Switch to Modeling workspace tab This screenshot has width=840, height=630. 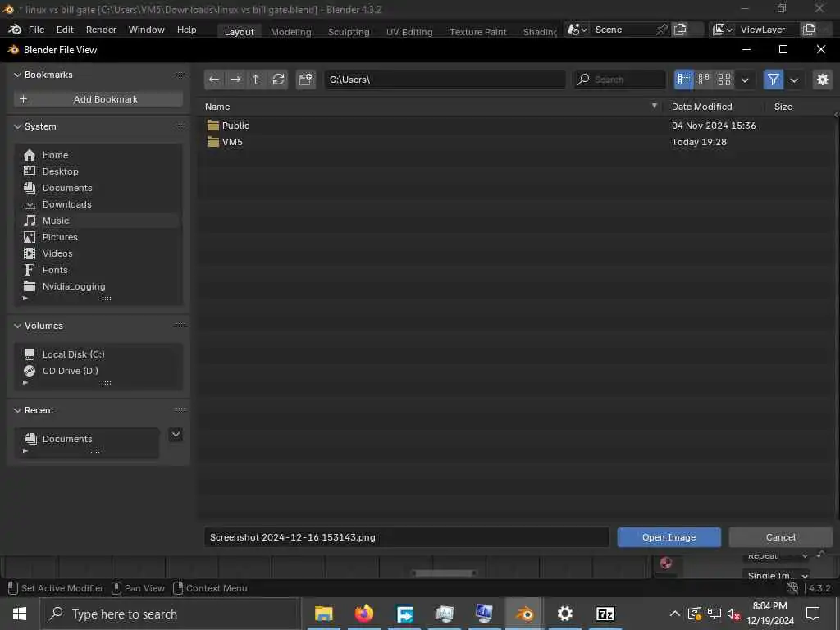click(x=291, y=32)
